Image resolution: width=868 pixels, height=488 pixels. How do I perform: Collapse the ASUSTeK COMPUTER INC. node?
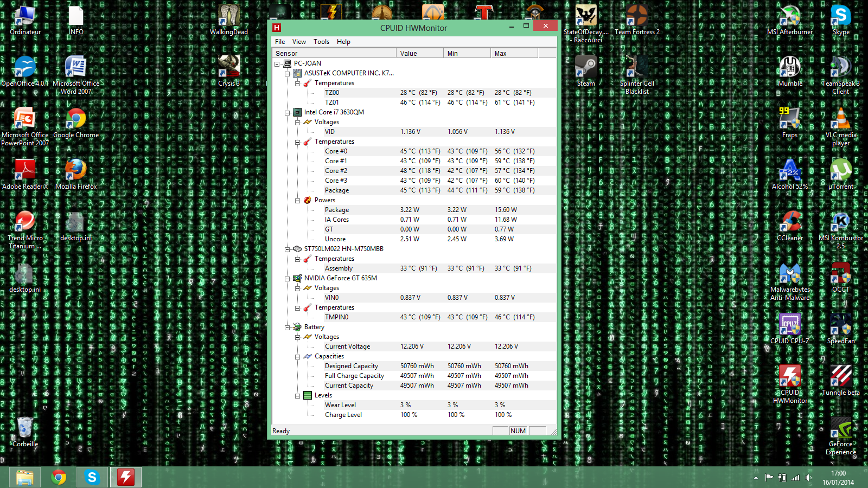288,73
